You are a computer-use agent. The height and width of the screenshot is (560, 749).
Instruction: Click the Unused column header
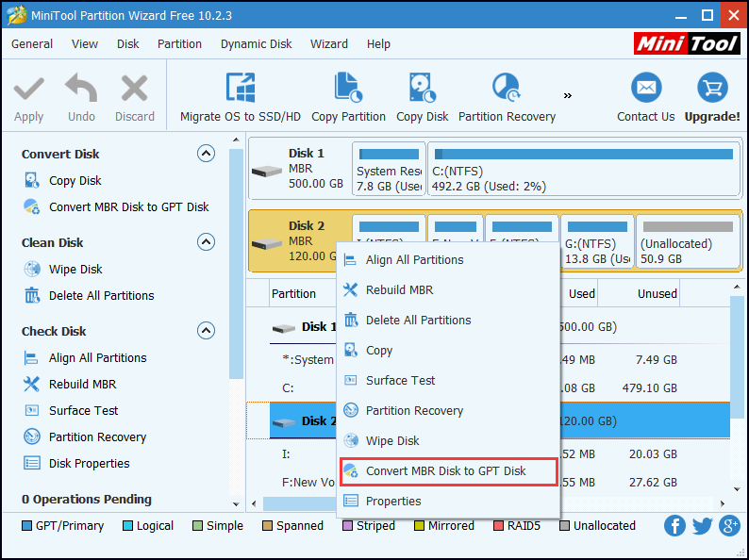(x=639, y=293)
